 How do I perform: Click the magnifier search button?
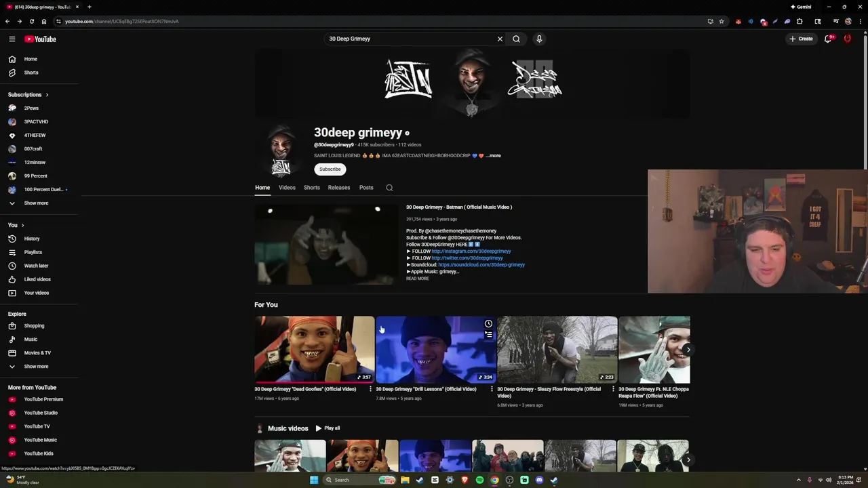click(x=516, y=39)
